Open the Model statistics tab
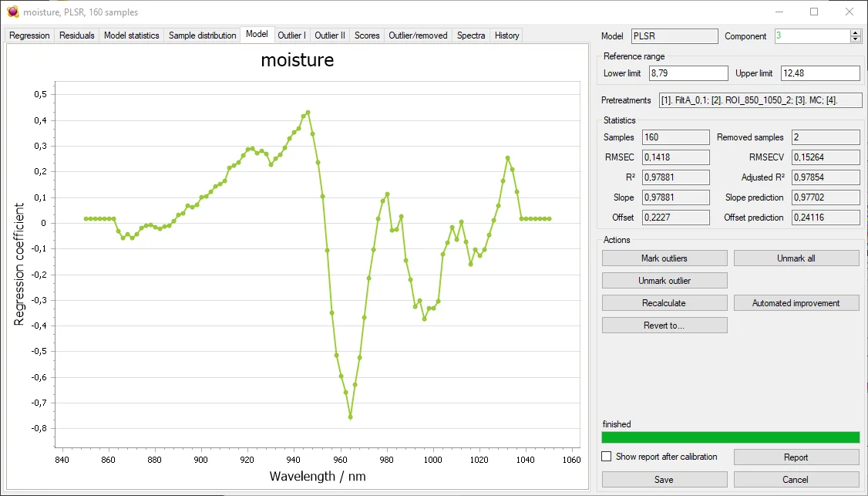Image resolution: width=868 pixels, height=496 pixels. point(131,35)
